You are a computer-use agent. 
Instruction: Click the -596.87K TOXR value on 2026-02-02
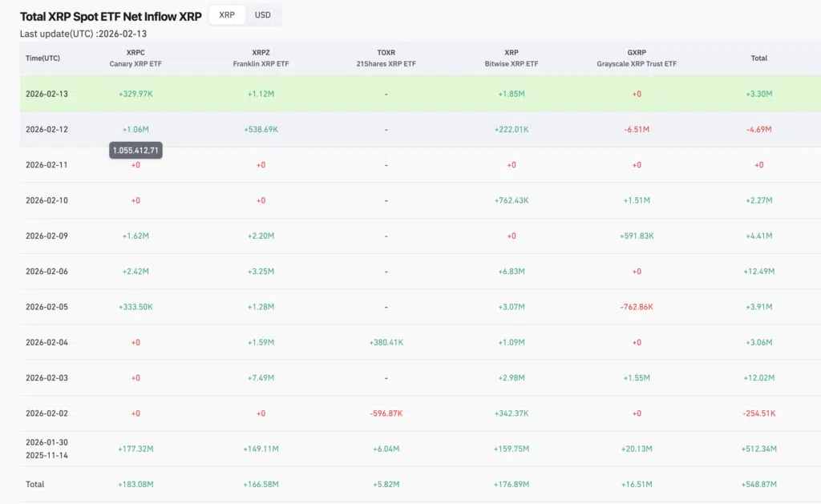(x=386, y=413)
